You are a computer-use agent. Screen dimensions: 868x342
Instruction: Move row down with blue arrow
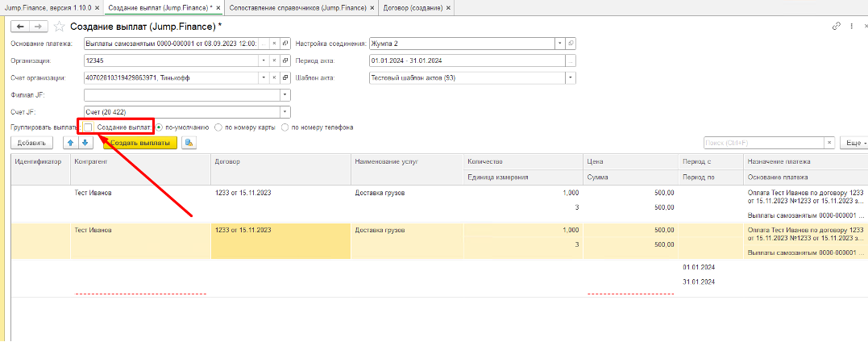(85, 143)
